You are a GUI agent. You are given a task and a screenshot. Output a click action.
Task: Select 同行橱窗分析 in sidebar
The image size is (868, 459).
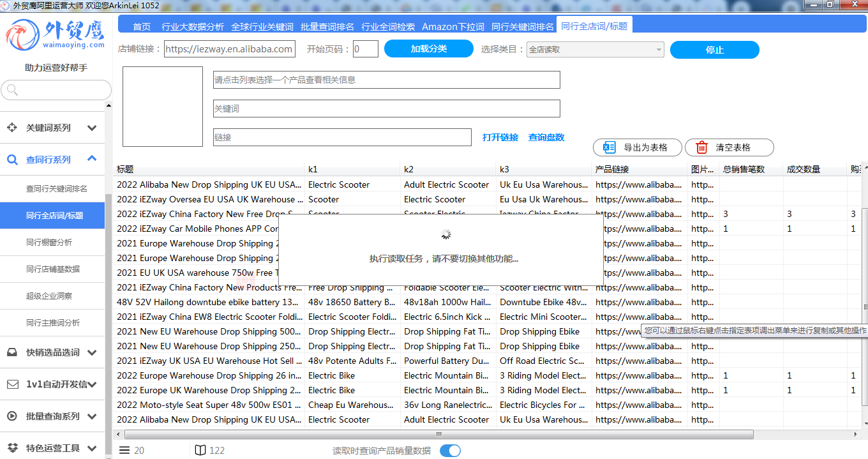[x=52, y=243]
